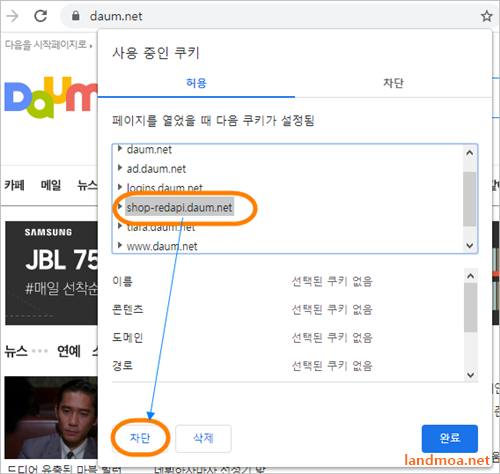Click the blue 완료 button
This screenshot has height=474, width=500.
450,438
